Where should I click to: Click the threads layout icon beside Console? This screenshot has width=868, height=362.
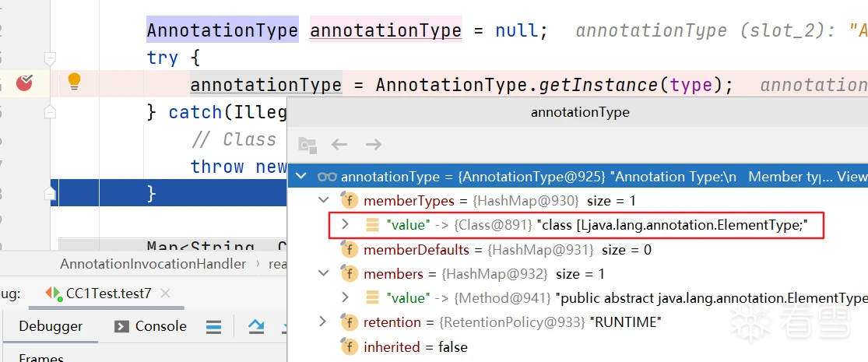point(213,327)
